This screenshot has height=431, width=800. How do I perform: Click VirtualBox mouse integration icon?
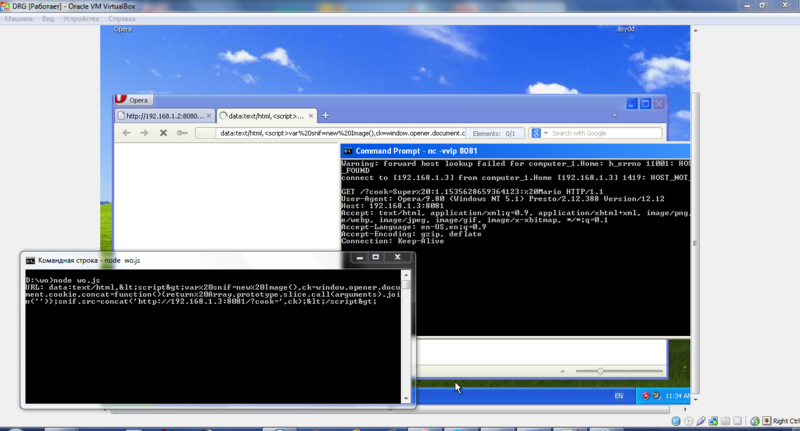755,421
